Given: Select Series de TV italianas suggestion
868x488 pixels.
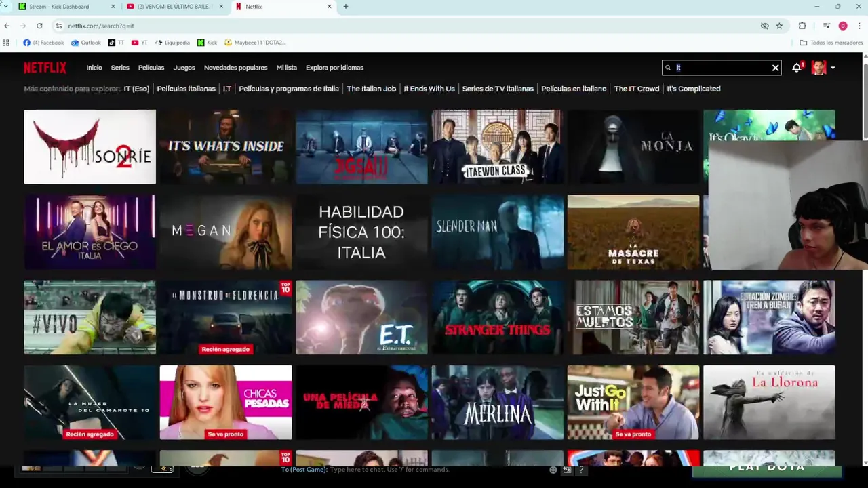Looking at the screenshot, I should click(498, 89).
